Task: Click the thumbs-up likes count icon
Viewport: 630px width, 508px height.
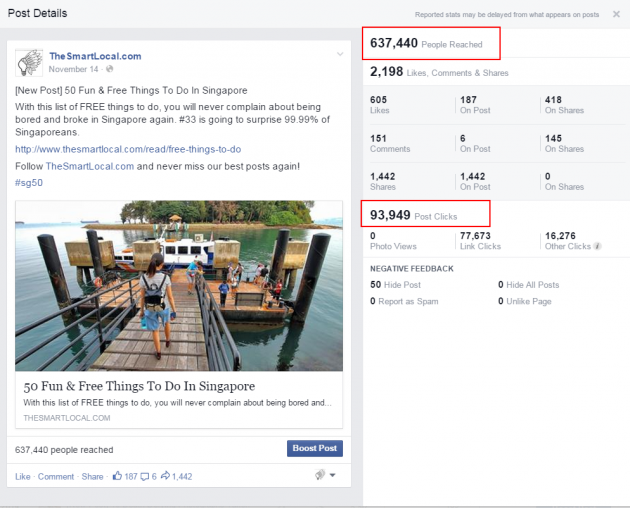Action: click(x=118, y=476)
